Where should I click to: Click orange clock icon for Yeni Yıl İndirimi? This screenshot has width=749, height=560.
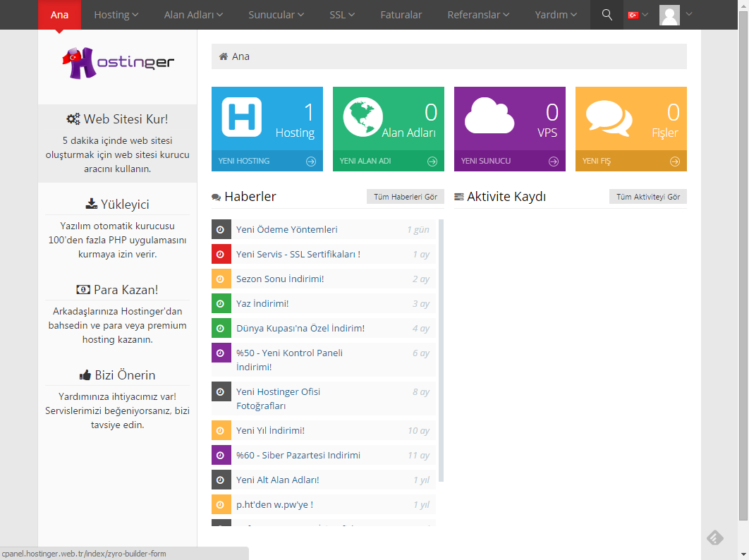pos(221,430)
